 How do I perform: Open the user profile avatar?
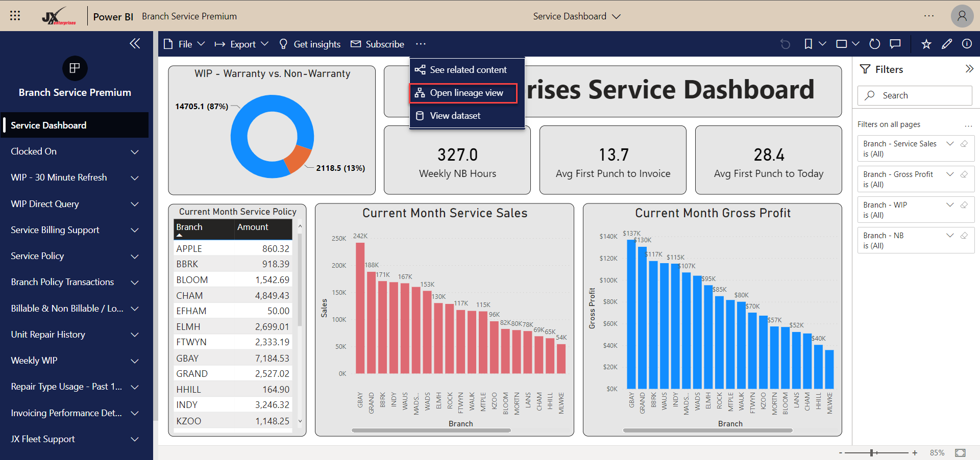tap(962, 16)
